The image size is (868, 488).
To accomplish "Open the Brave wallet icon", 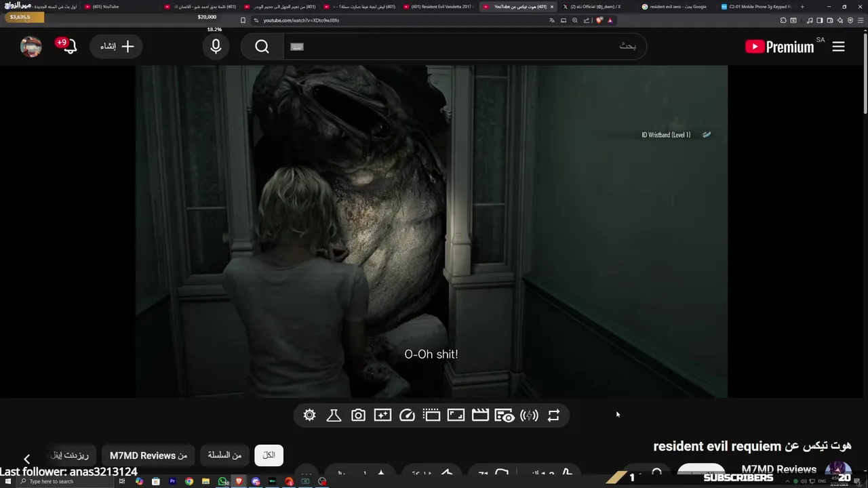I will tap(830, 20).
